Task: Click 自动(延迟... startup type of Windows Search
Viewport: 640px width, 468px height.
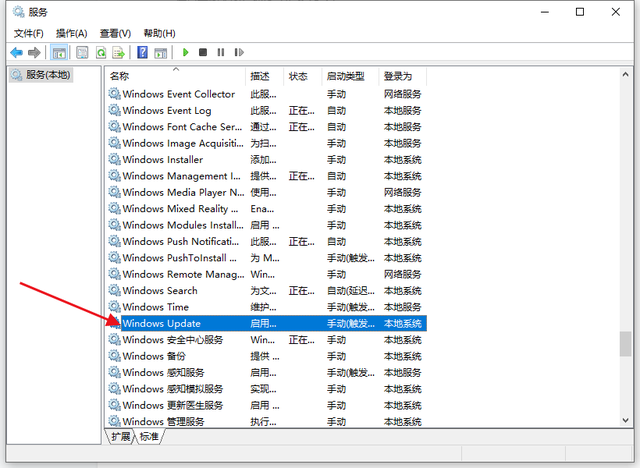Action: (351, 291)
